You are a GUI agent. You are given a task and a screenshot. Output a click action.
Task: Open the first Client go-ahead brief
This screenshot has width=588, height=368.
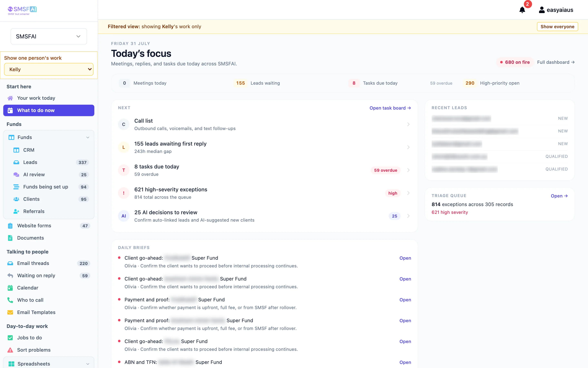(x=405, y=258)
